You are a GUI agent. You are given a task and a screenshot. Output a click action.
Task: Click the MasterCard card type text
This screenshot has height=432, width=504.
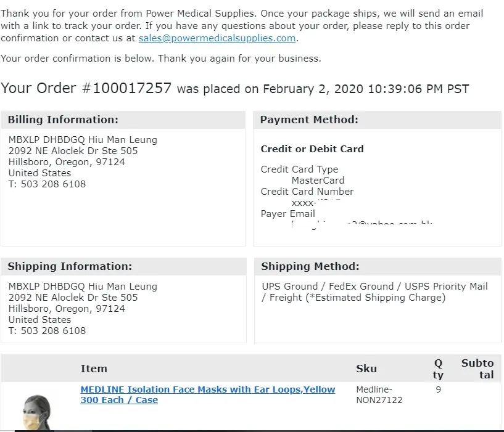coord(318,181)
